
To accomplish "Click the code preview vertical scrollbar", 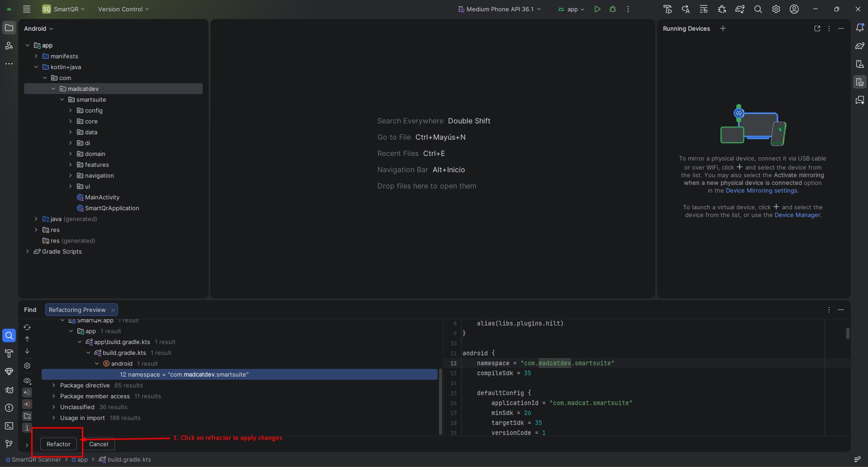I will click(848, 333).
